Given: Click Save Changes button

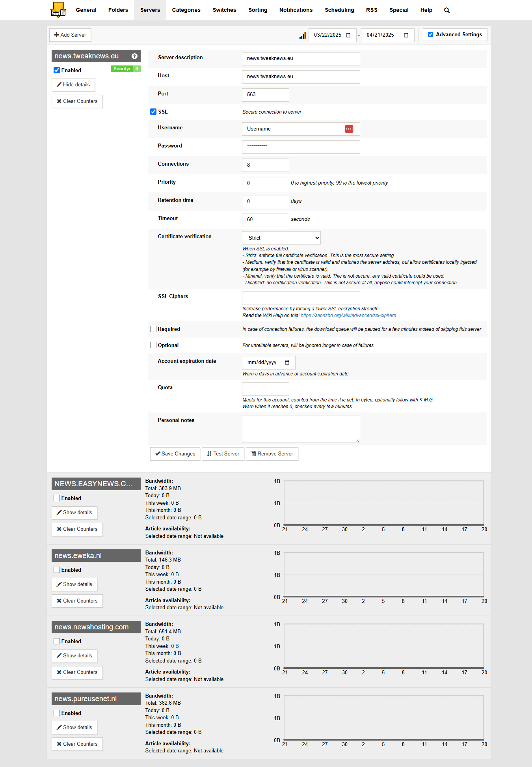Looking at the screenshot, I should 175,454.
